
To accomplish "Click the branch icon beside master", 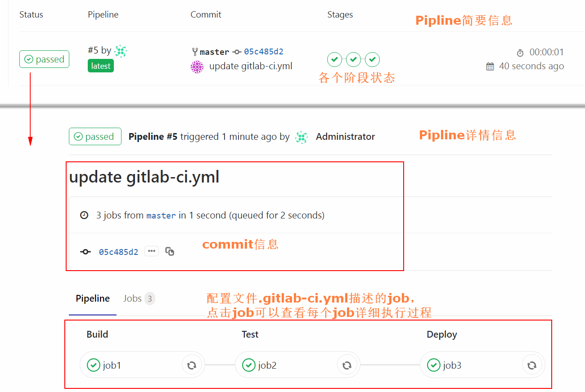I will click(195, 52).
